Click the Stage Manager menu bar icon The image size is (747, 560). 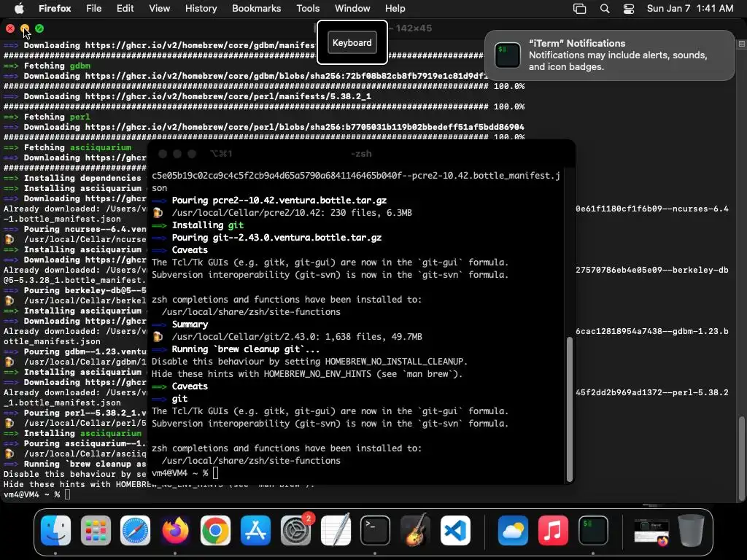pos(579,9)
